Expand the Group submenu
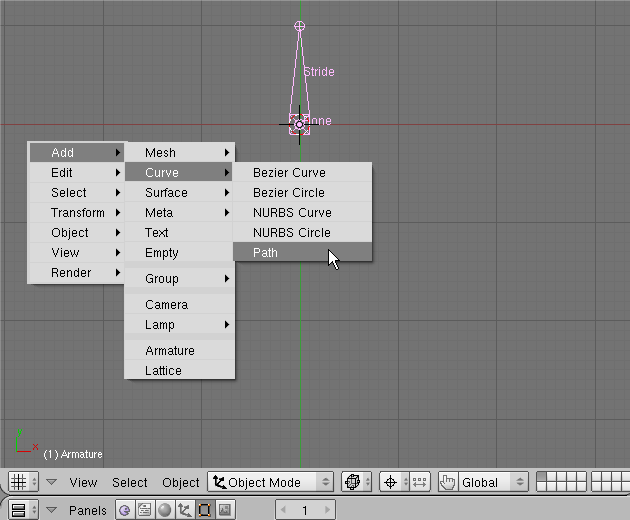This screenshot has width=630, height=520. pyautogui.click(x=180, y=278)
